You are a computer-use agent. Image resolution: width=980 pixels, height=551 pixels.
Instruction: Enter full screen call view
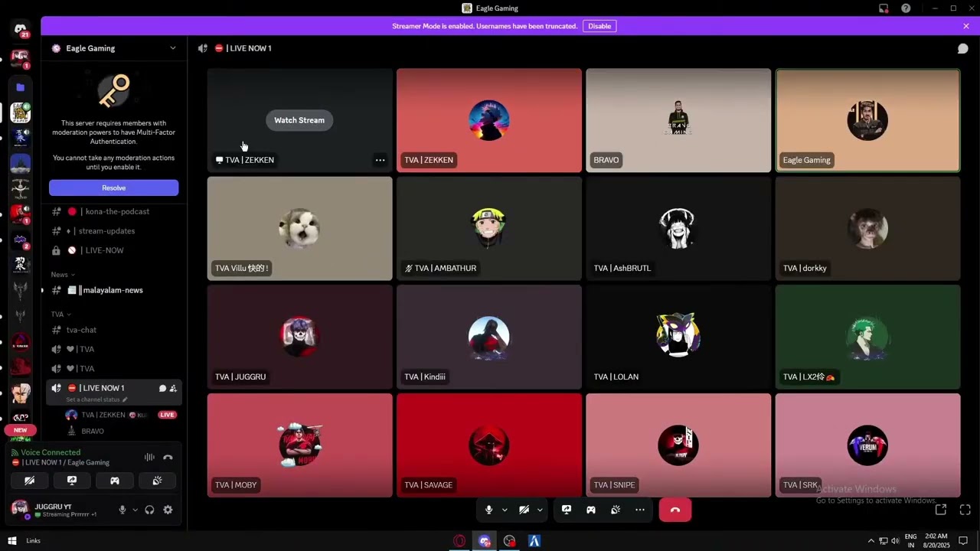point(965,510)
